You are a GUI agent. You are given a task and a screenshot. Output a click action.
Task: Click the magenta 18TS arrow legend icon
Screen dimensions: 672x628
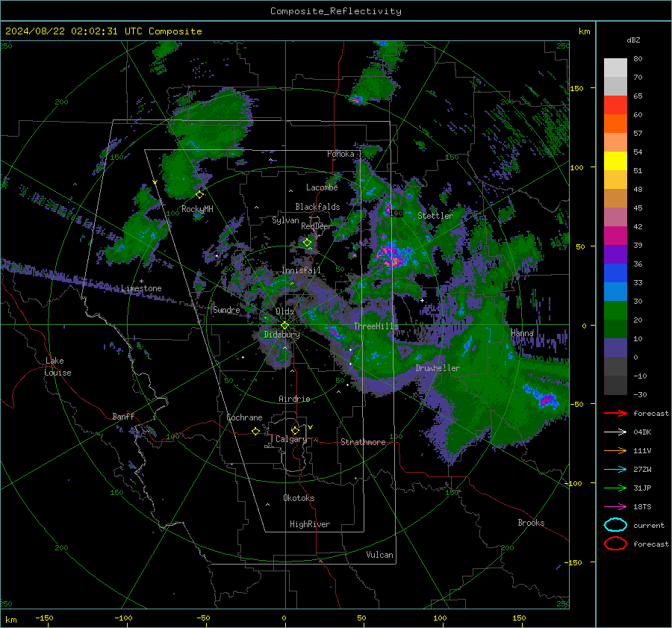pos(615,507)
